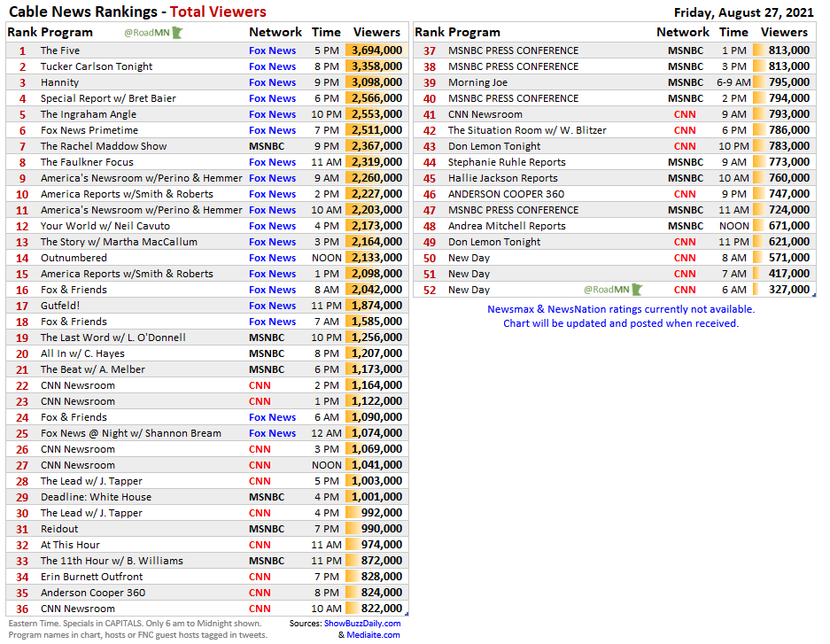Click 'ANDERSON COOPER 360' rank 46 title
Screen dimensions: 830x644
click(x=506, y=194)
